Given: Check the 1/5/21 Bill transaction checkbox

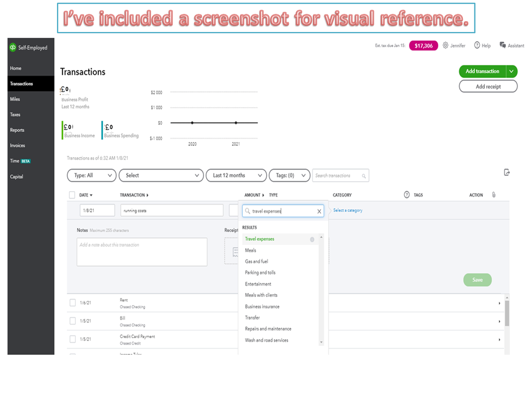Looking at the screenshot, I should tap(72, 321).
